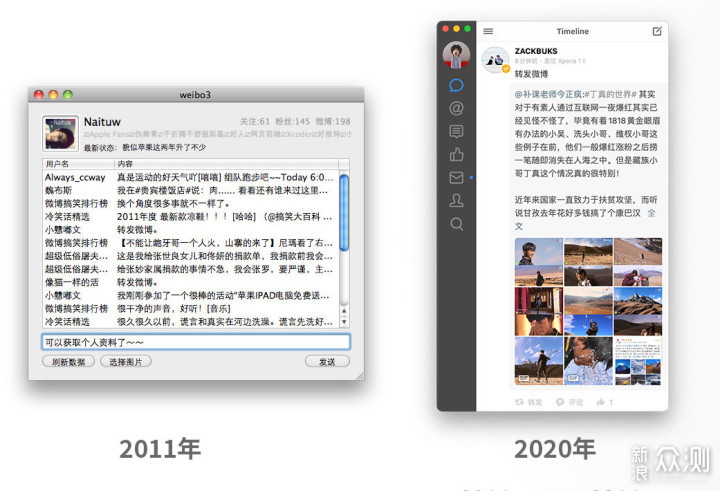Click the user avatar atop the dark sidebar
Screen dimensions: 720x491
tap(456, 55)
